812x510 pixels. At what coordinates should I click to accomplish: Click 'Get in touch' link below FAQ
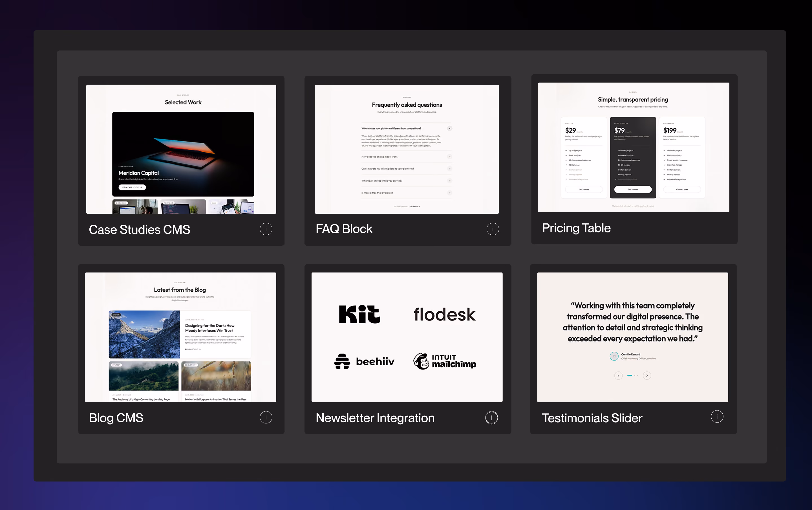[414, 206]
